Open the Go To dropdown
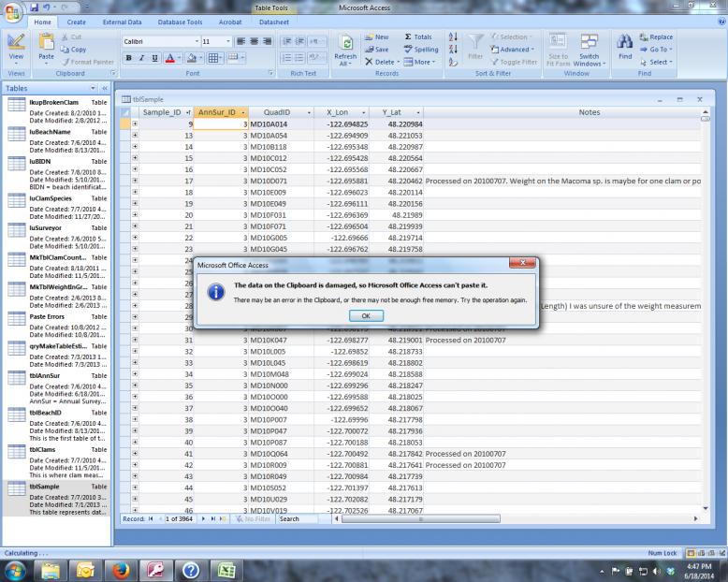This screenshot has width=728, height=582. (656, 50)
